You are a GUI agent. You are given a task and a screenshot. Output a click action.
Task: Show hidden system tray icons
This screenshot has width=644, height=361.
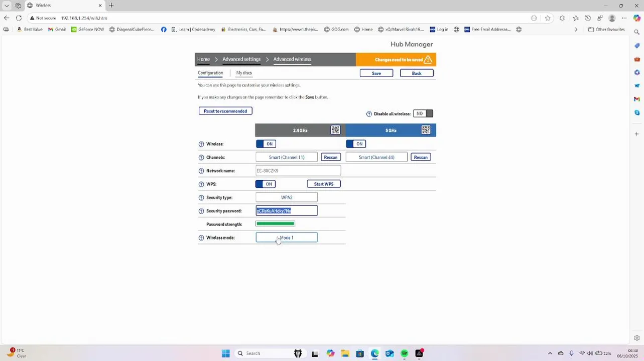click(550, 353)
